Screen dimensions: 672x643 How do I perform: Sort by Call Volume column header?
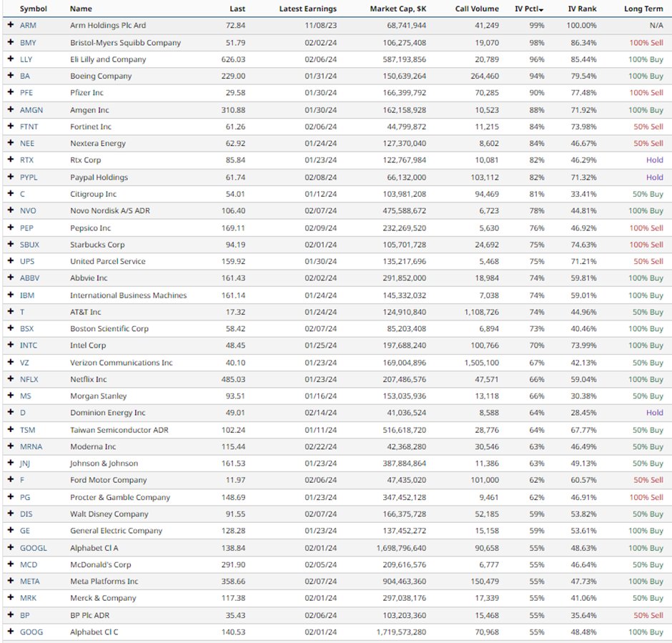tap(477, 9)
